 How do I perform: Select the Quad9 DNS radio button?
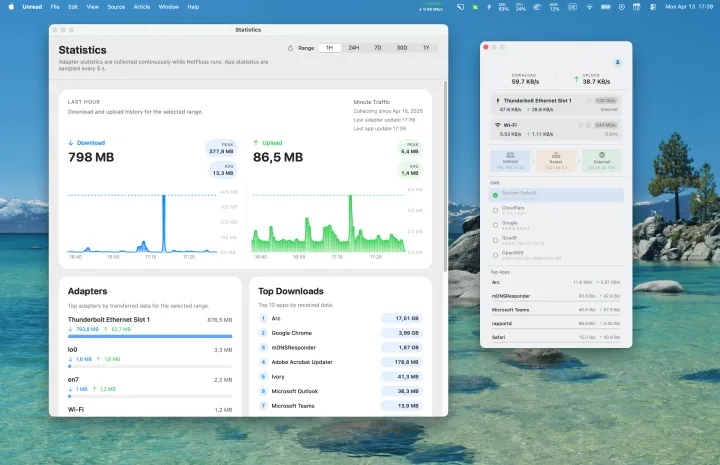point(495,240)
